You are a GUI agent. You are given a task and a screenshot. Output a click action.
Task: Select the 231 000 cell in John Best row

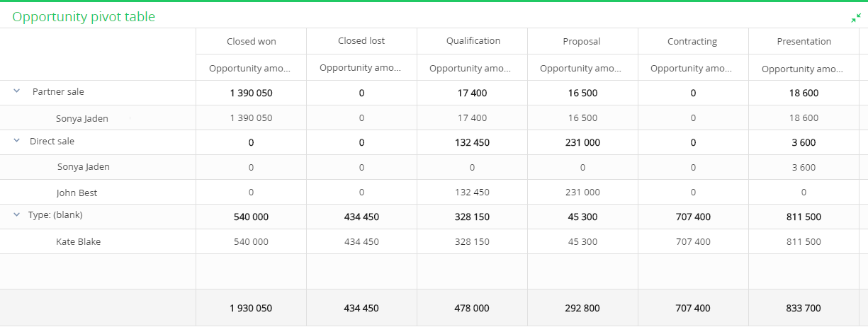coord(582,192)
